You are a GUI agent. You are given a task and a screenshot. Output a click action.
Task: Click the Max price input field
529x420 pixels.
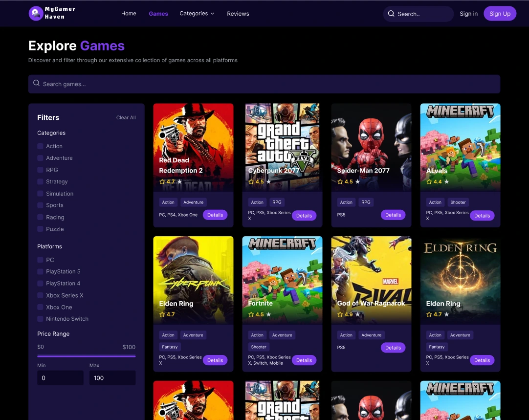tap(112, 378)
